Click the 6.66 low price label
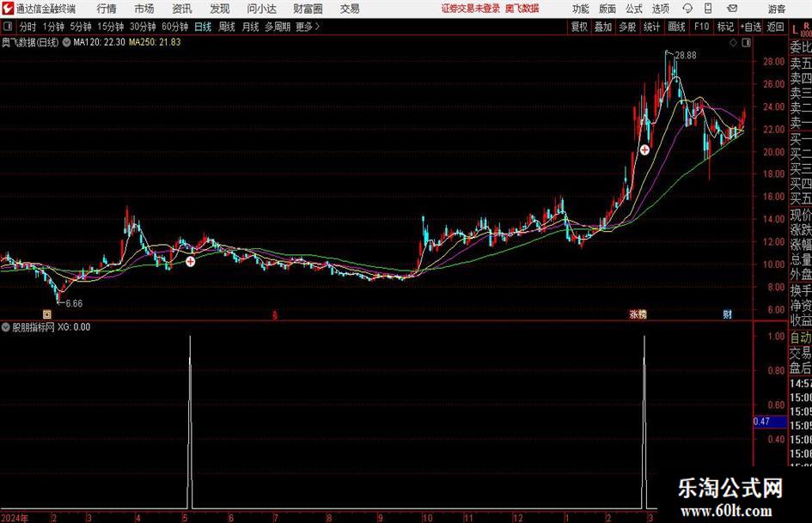 pyautogui.click(x=74, y=303)
